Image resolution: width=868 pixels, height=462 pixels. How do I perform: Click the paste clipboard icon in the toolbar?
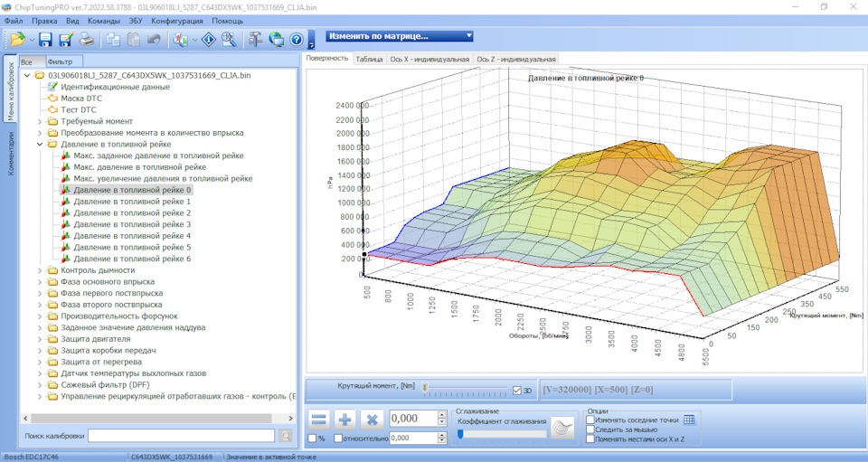[x=134, y=39]
